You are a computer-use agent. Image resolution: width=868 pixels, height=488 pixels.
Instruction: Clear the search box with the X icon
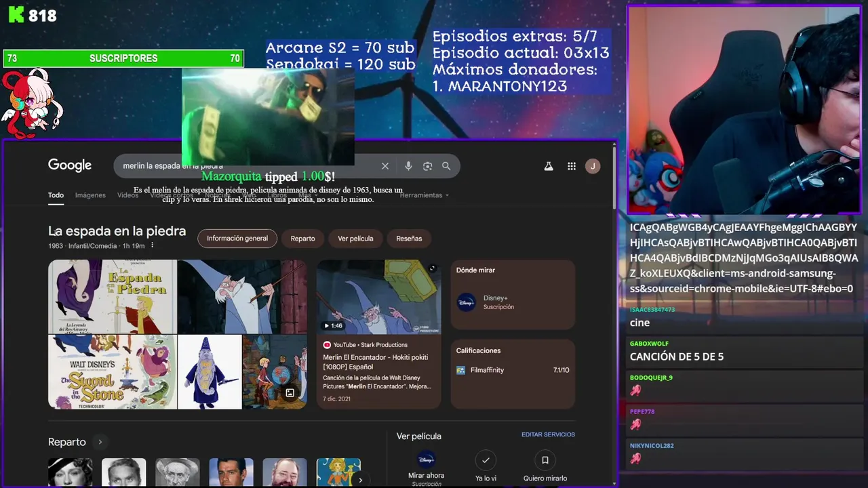pos(385,166)
